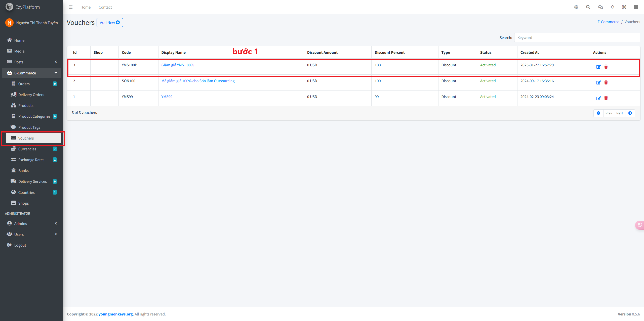The width and height of the screenshot is (644, 321).
Task: Click the EzyPlatform logo icon
Action: click(9, 7)
